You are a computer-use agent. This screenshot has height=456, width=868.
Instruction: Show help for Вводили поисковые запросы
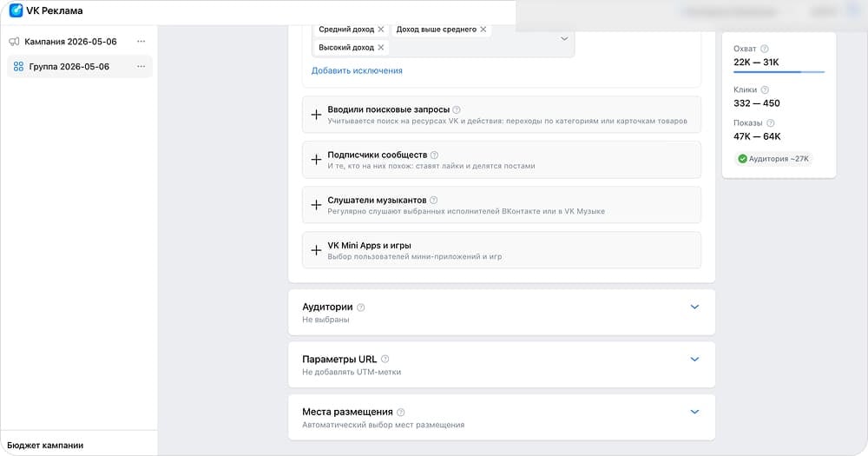click(457, 109)
